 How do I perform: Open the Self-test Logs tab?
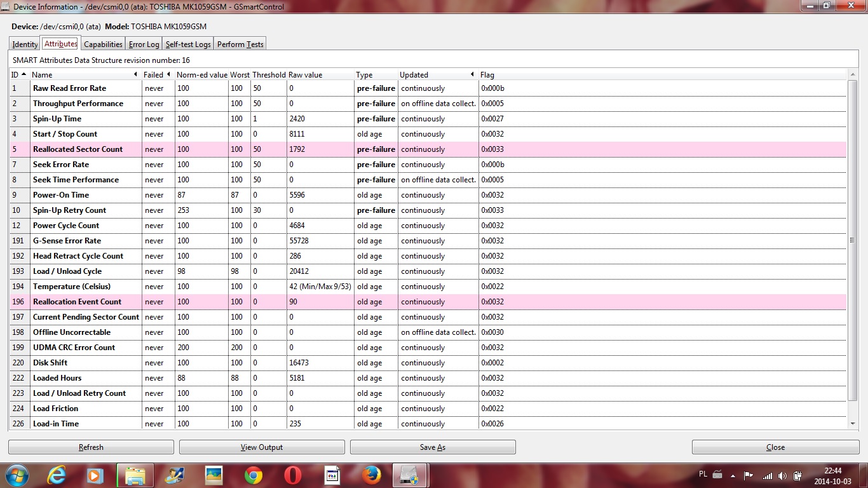click(188, 44)
